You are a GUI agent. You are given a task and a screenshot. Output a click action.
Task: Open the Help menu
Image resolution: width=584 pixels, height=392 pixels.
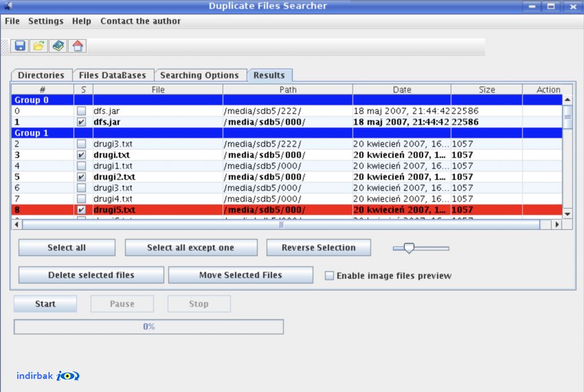pyautogui.click(x=82, y=21)
